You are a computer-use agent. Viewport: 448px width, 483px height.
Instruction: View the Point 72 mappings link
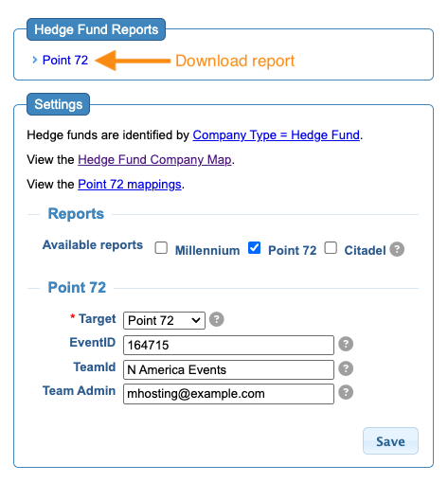click(130, 185)
